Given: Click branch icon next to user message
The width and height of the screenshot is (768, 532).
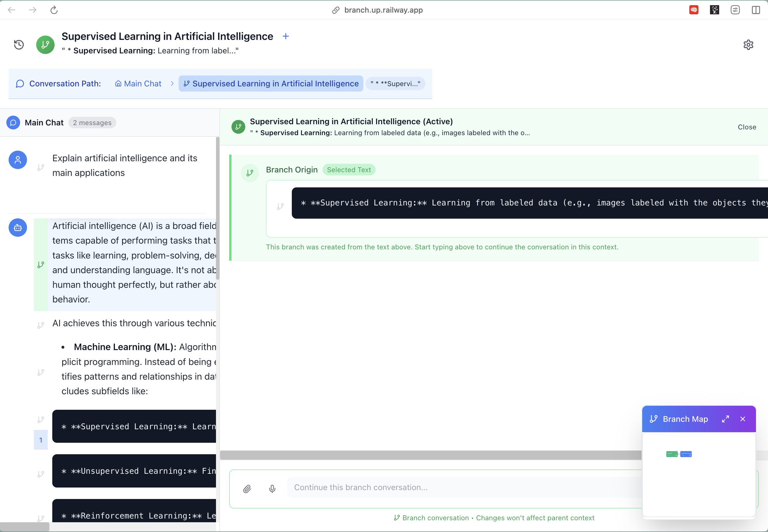Looking at the screenshot, I should click(x=41, y=167).
